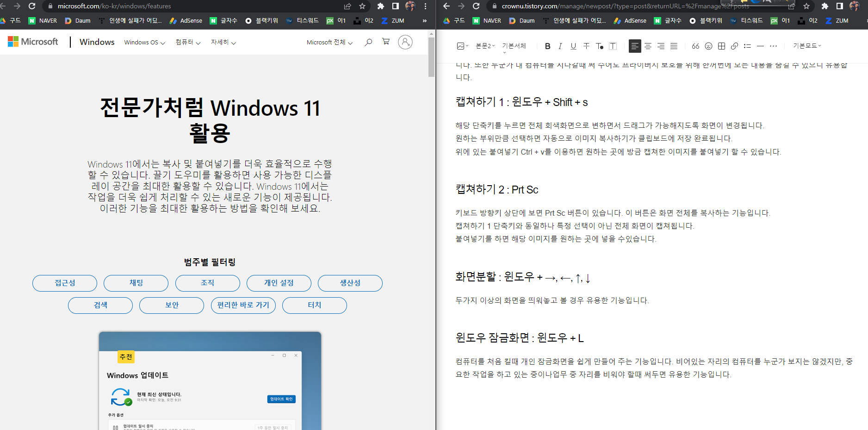The width and height of the screenshot is (868, 430).
Task: Filter by the 접근성 category
Action: (x=65, y=283)
